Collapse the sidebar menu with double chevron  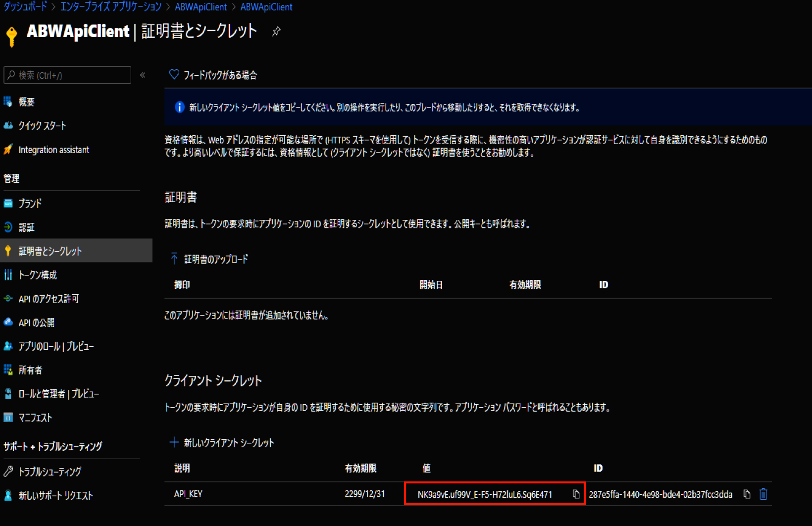coord(143,75)
